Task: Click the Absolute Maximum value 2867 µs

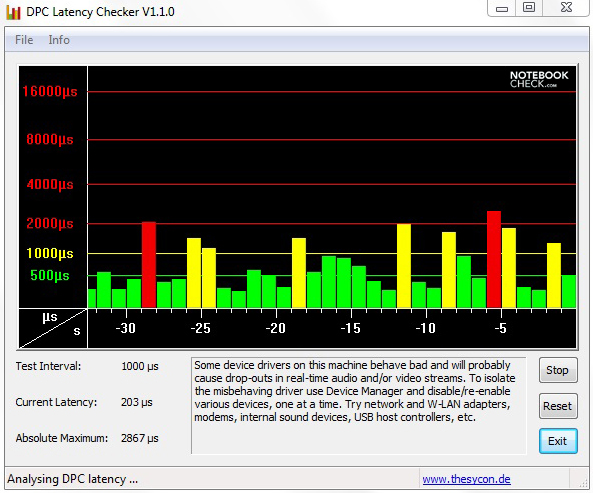Action: click(x=140, y=438)
